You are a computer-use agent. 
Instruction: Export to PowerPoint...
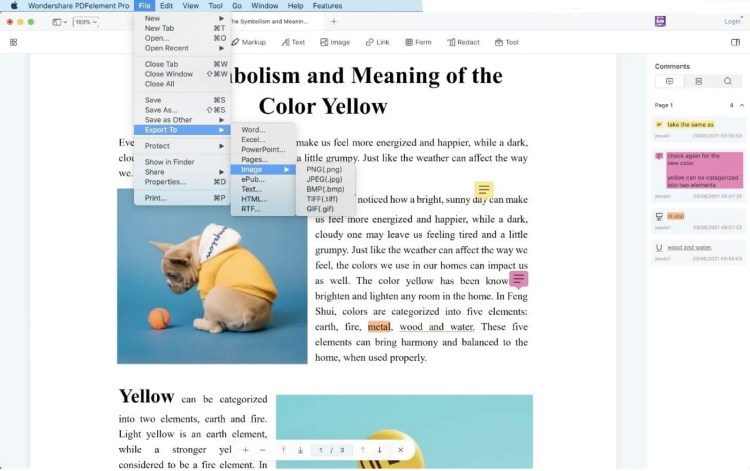pyautogui.click(x=263, y=150)
